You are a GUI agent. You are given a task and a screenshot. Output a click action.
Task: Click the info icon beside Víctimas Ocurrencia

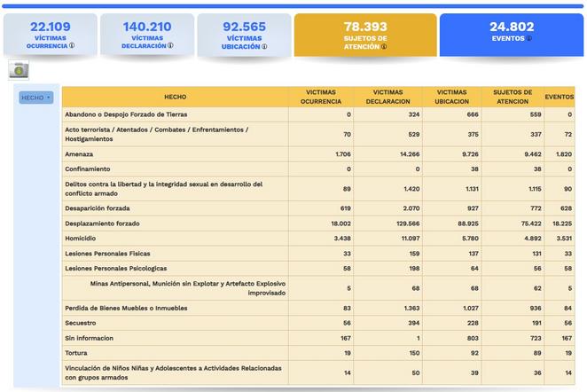72,46
